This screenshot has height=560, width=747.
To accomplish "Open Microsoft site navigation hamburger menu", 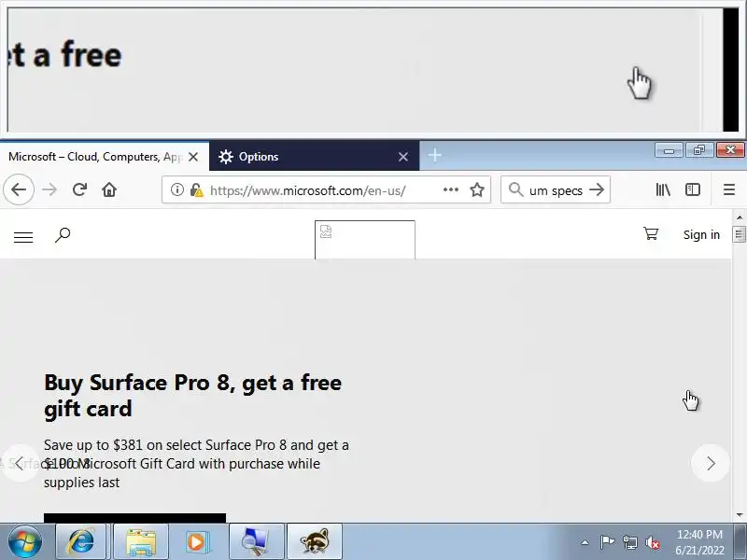I will tap(23, 237).
